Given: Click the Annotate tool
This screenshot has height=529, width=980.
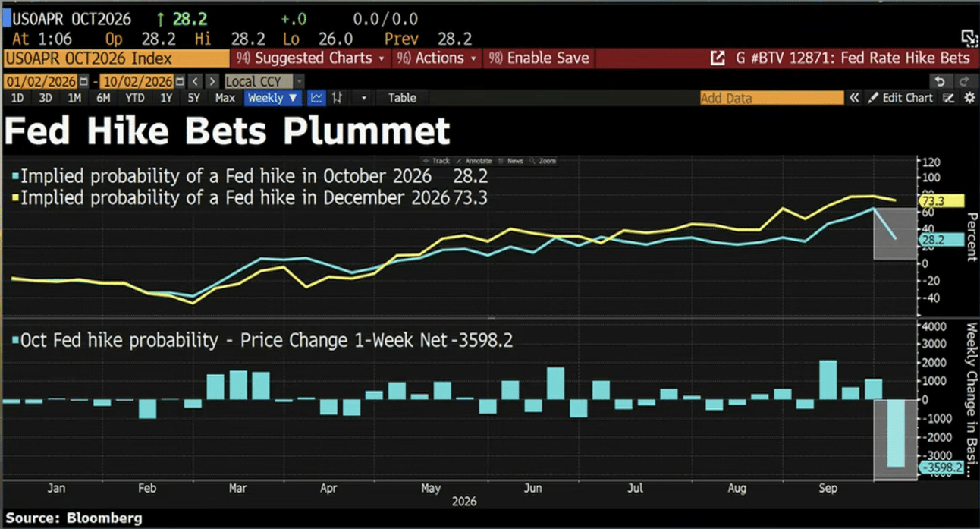Looking at the screenshot, I should (474, 161).
